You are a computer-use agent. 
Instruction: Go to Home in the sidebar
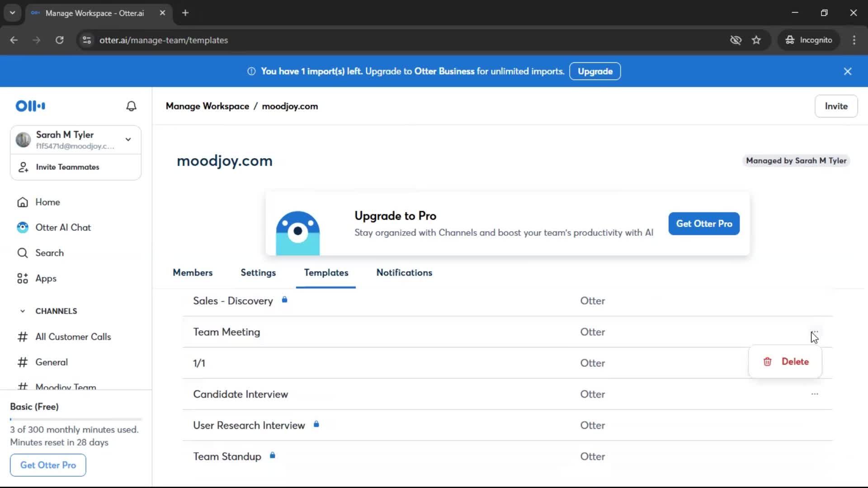(47, 202)
